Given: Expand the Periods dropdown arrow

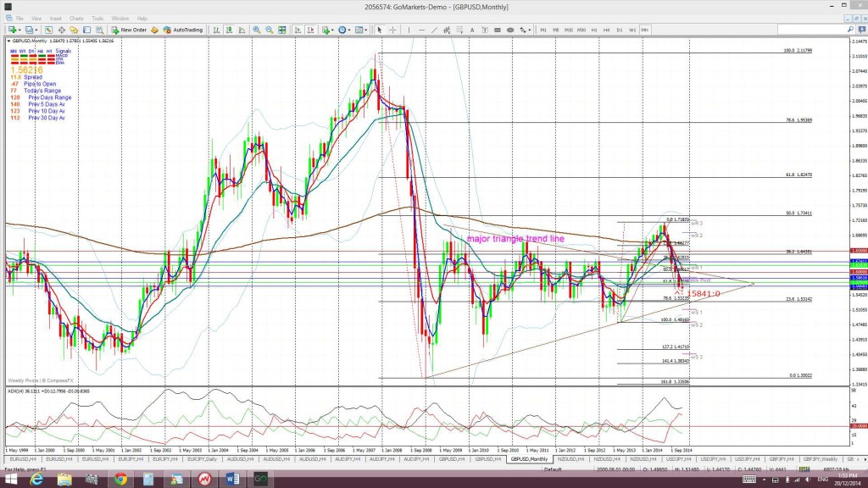Looking at the screenshot, I should (x=349, y=30).
